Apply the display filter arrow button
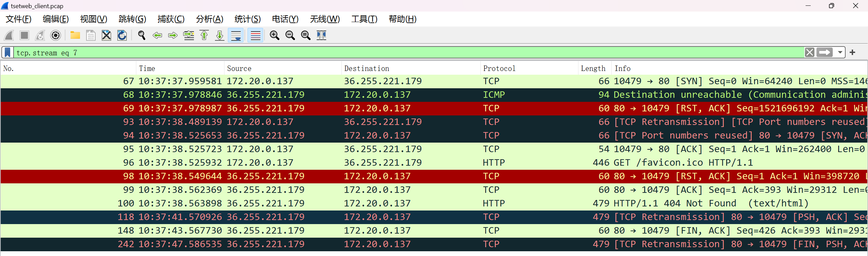 tap(824, 53)
